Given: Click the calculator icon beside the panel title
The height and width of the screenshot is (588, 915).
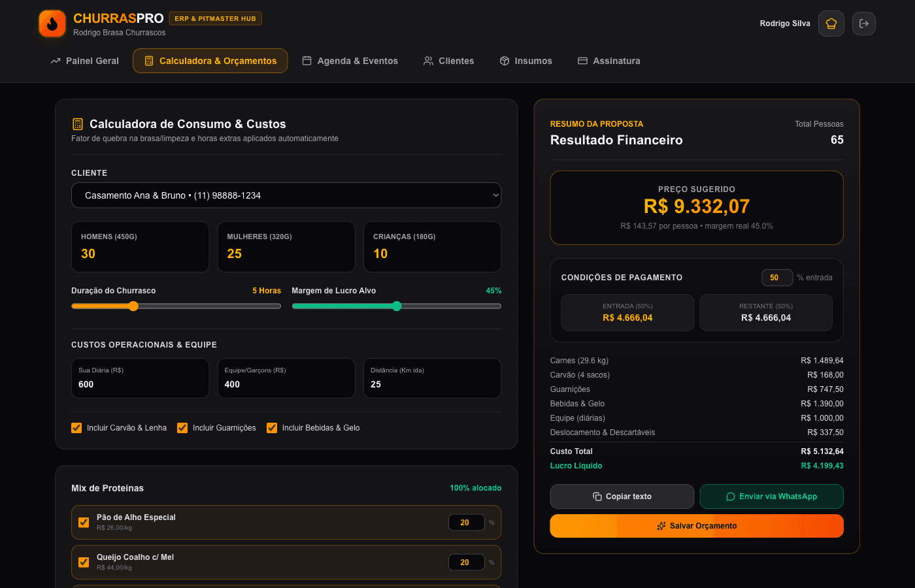Looking at the screenshot, I should (78, 124).
